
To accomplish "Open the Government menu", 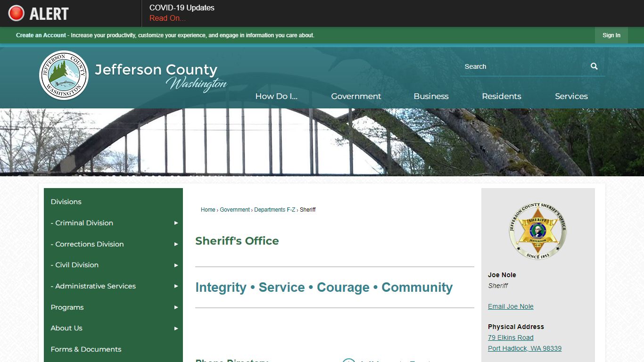I will (356, 96).
